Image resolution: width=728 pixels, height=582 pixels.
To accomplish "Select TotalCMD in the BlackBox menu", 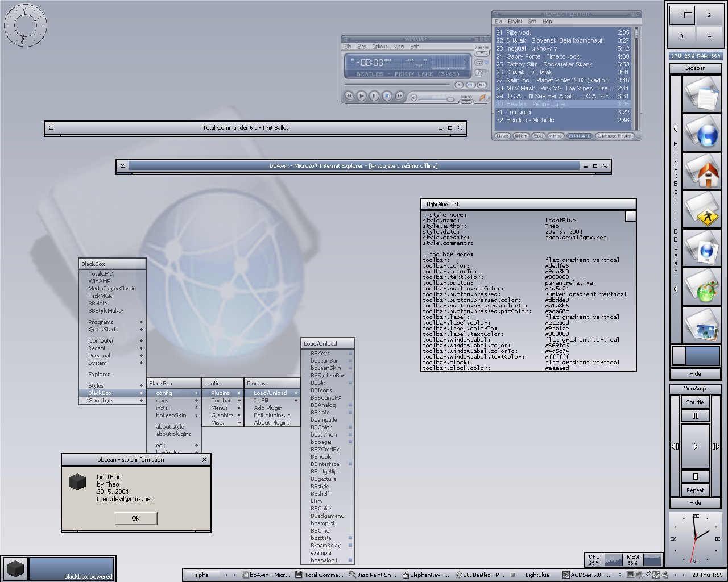I will (x=112, y=274).
